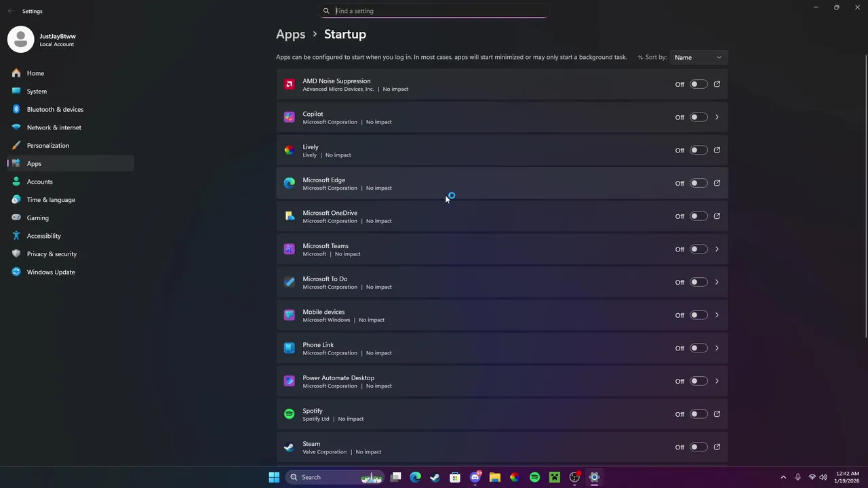Expand the Copilot row chevron
The width and height of the screenshot is (868, 488).
(x=717, y=117)
